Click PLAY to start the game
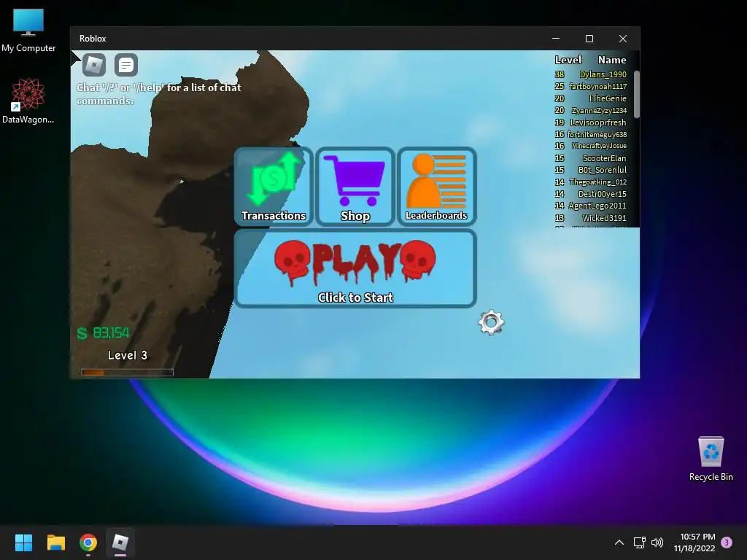The width and height of the screenshot is (747, 560). pyautogui.click(x=355, y=268)
